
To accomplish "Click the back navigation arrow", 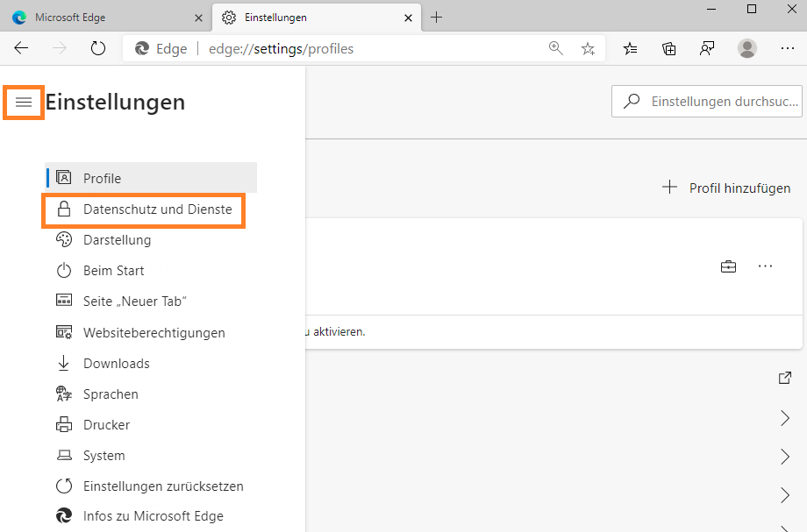I will [21, 48].
